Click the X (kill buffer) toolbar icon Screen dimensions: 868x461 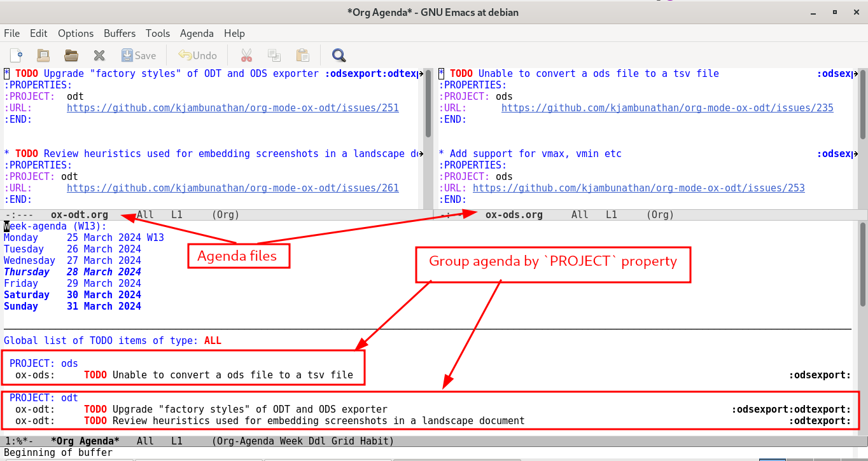pyautogui.click(x=99, y=55)
